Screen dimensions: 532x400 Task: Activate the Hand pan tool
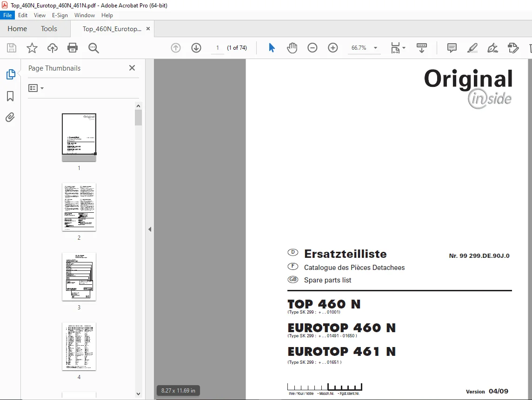(292, 48)
